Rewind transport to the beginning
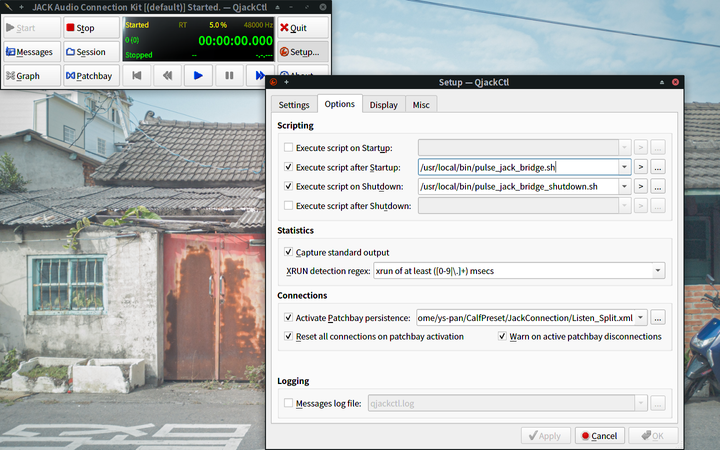Viewport: 720px width, 450px height. point(136,76)
